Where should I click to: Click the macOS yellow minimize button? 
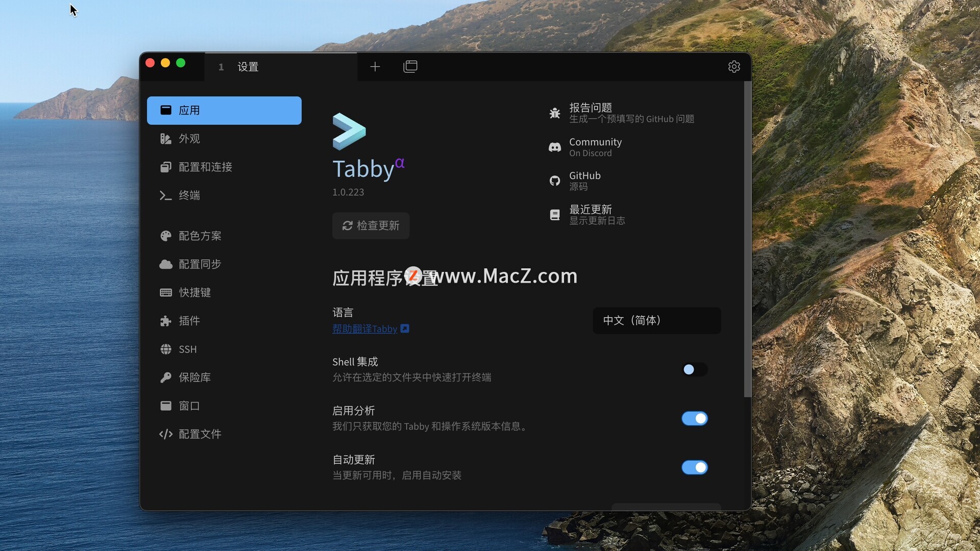pyautogui.click(x=165, y=63)
